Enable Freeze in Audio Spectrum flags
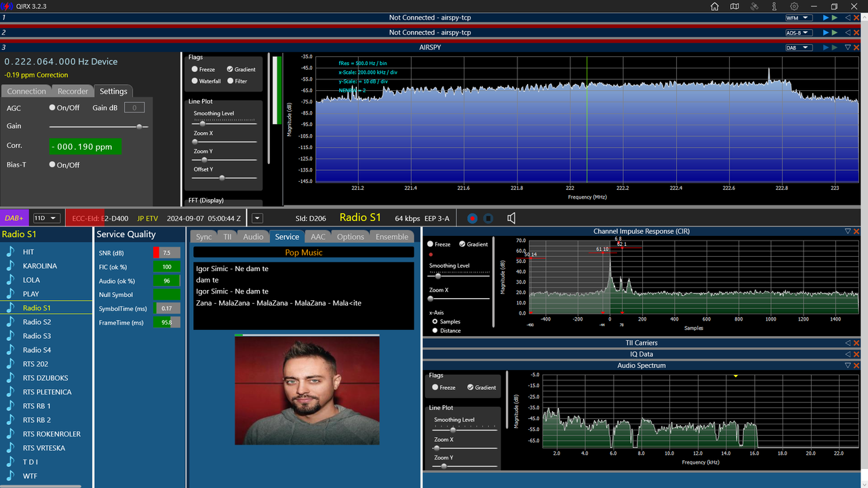 tap(435, 388)
